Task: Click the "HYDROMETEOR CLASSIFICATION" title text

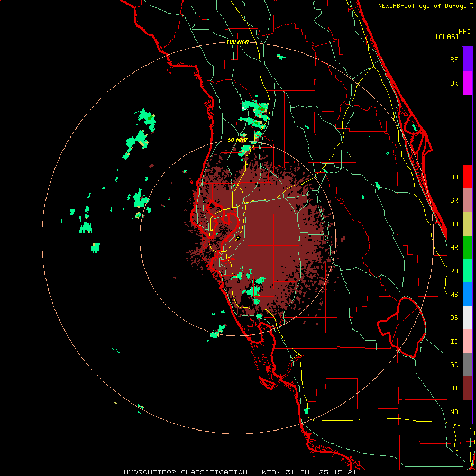Action: tap(186, 472)
